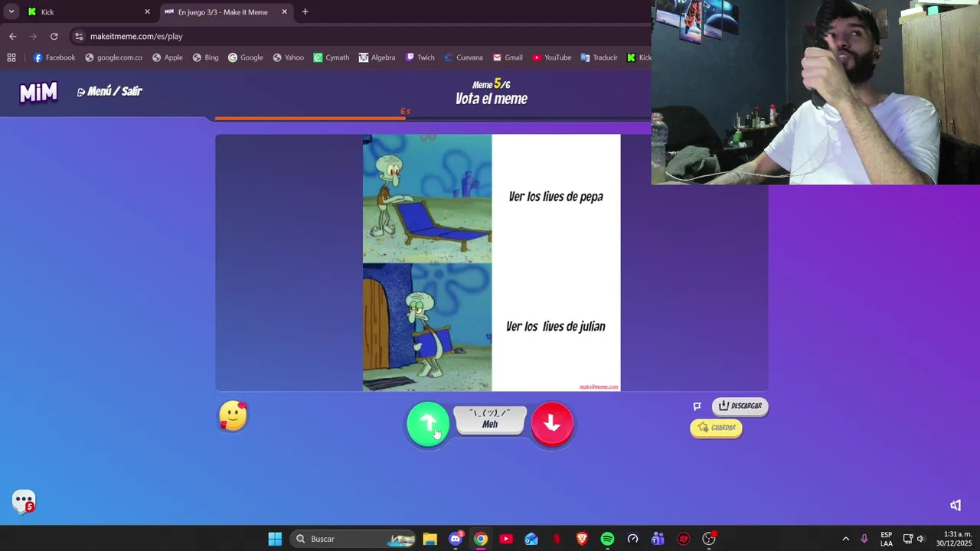
Task: Open the emoji reaction picker
Action: [234, 416]
